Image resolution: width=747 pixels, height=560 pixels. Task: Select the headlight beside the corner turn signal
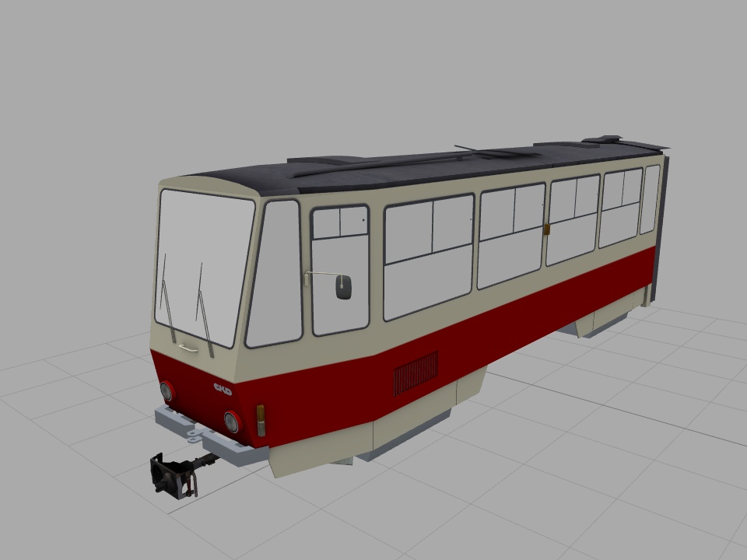tap(232, 422)
